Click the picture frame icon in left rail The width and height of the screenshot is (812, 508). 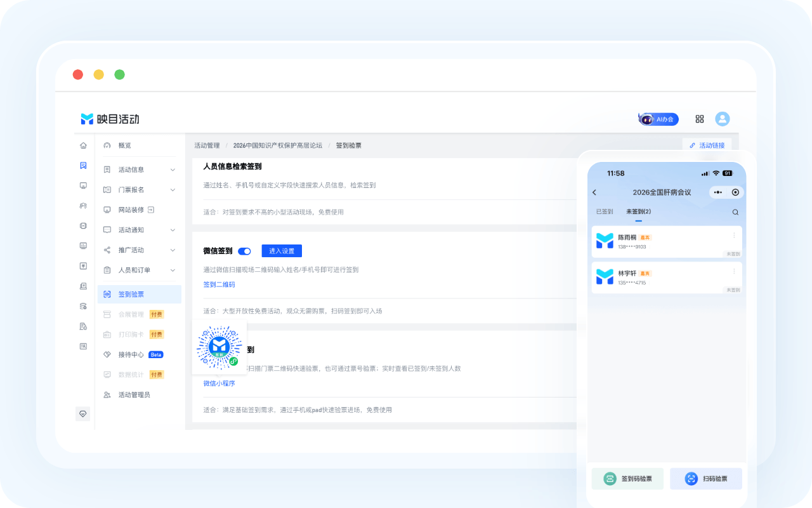point(83,346)
